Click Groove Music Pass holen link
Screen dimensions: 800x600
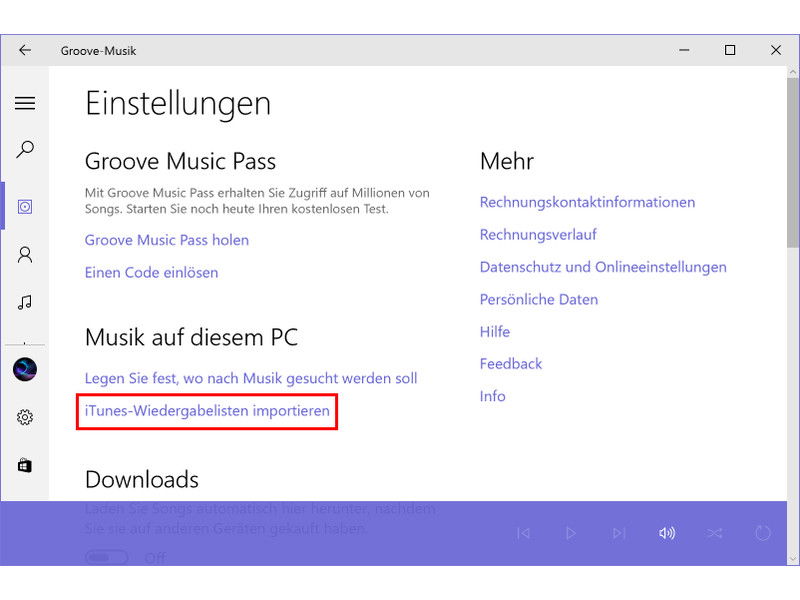tap(167, 240)
